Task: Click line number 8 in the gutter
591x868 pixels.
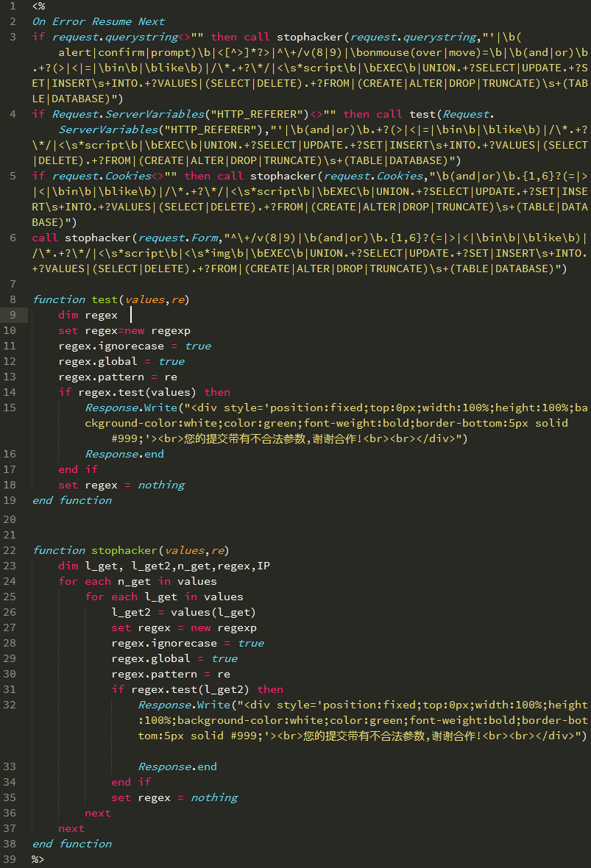Action: [13, 299]
